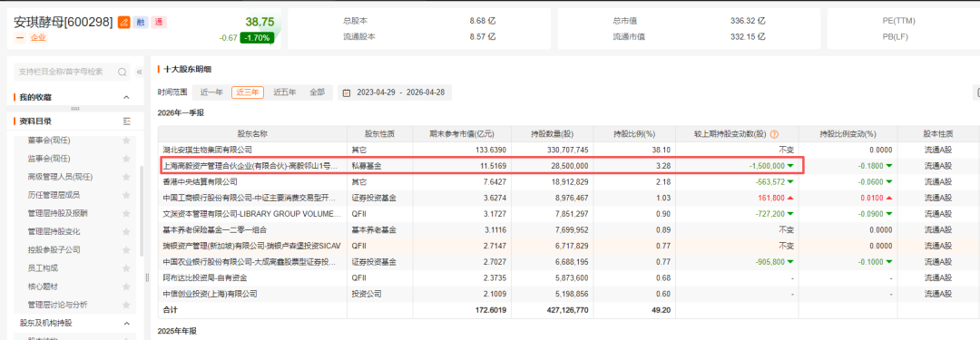This screenshot has width=980, height=340.
Task: Collapse the sidebar with double-chevron icon
Action: 140,72
